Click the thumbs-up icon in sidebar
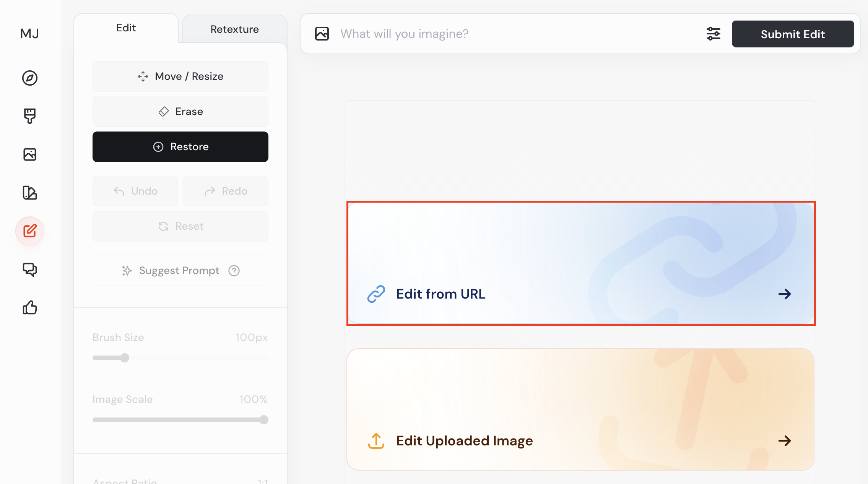Image resolution: width=868 pixels, height=484 pixels. pos(30,308)
